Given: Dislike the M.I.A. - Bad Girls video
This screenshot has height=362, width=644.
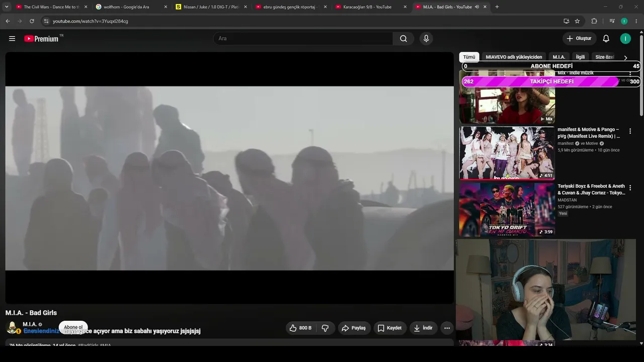Looking at the screenshot, I should [x=325, y=328].
